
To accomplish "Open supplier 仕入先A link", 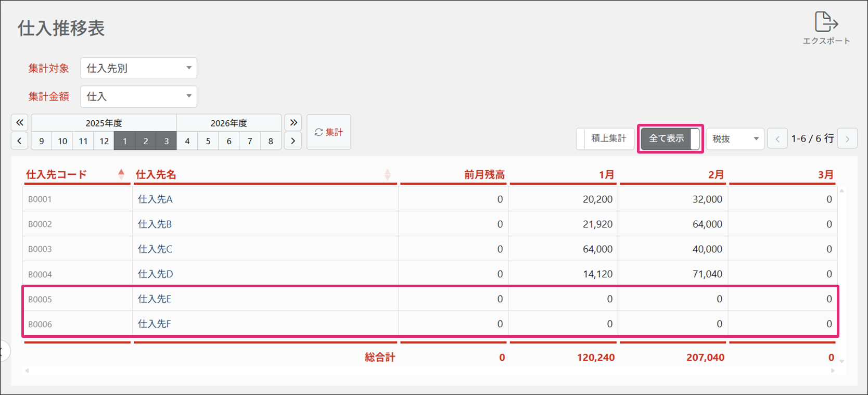I will pos(155,199).
